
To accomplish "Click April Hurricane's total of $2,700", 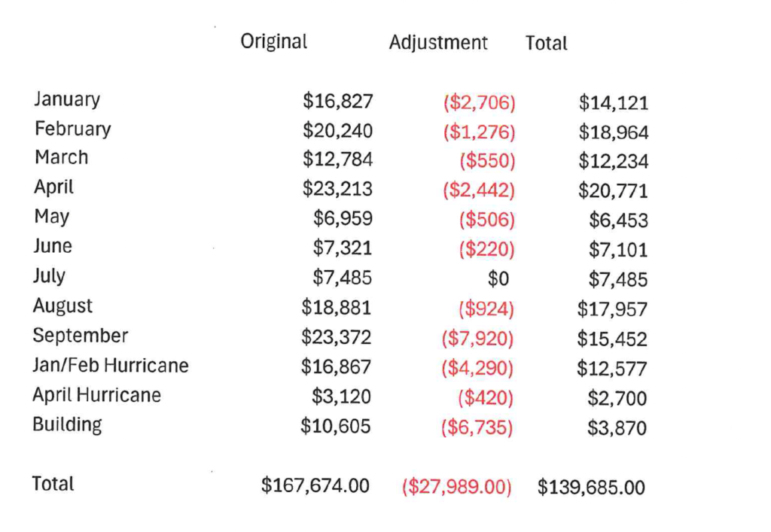I will pos(617,398).
